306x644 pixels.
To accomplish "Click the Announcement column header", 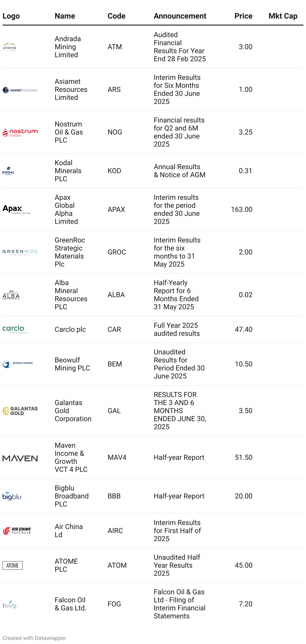I will (180, 16).
